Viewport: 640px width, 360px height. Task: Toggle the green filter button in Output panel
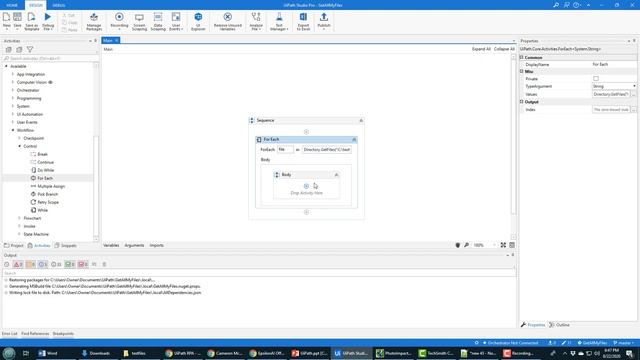70,264
